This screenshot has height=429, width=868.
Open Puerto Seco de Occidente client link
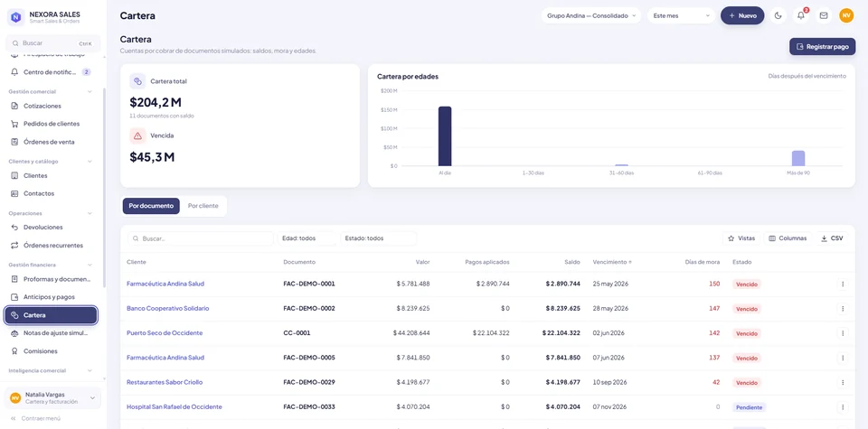(x=165, y=333)
